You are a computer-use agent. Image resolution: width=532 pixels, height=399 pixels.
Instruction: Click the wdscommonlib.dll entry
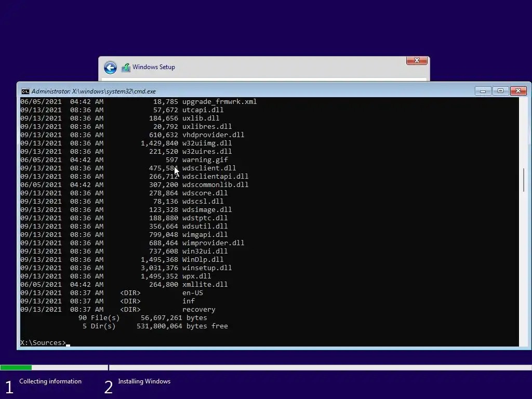click(x=215, y=185)
